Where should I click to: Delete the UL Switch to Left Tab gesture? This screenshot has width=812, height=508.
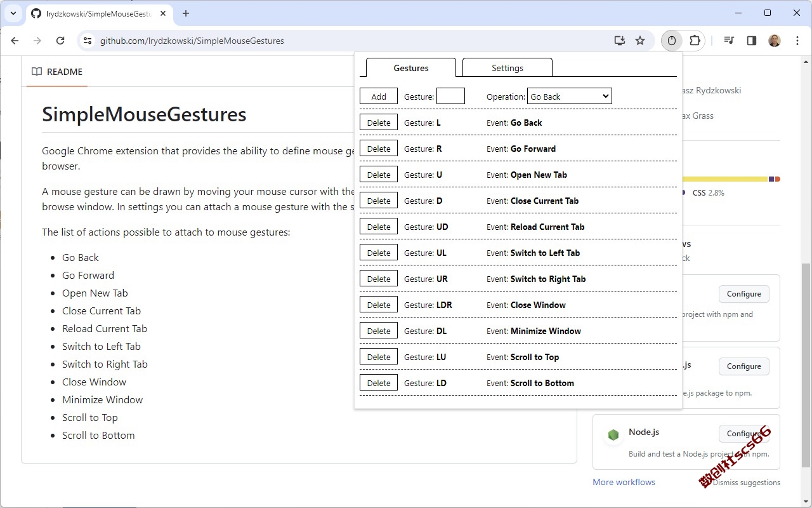(x=379, y=253)
